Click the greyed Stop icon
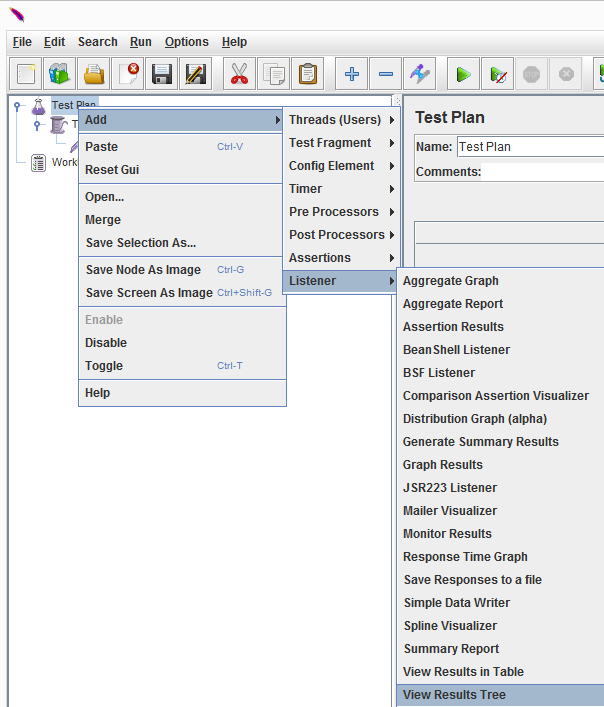 point(531,73)
